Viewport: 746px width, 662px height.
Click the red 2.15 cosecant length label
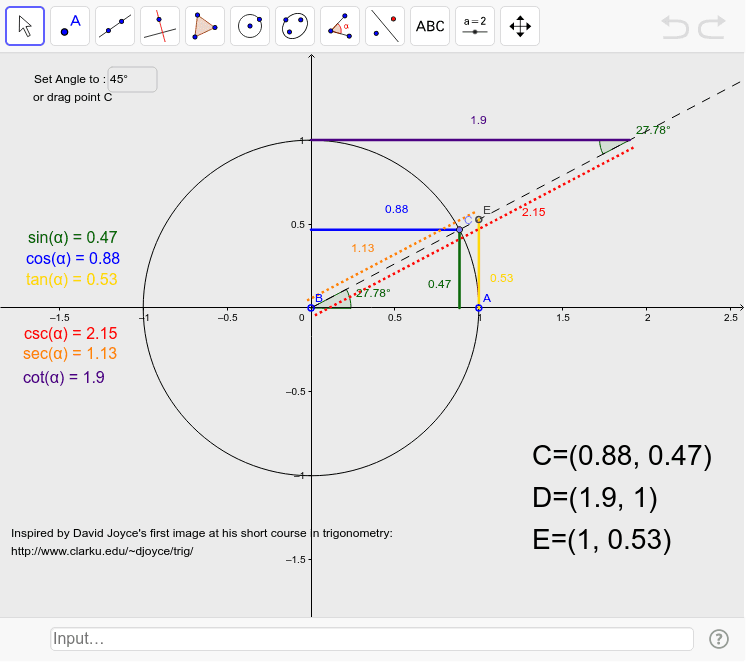(x=533, y=212)
